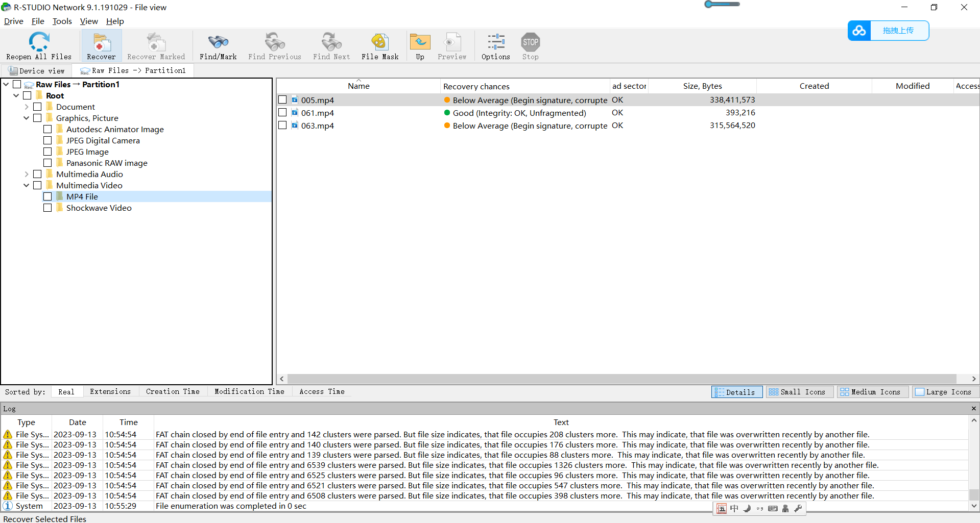This screenshot has width=980, height=523.
Task: Click the Multimedia Audio folder icon
Action: pos(50,174)
